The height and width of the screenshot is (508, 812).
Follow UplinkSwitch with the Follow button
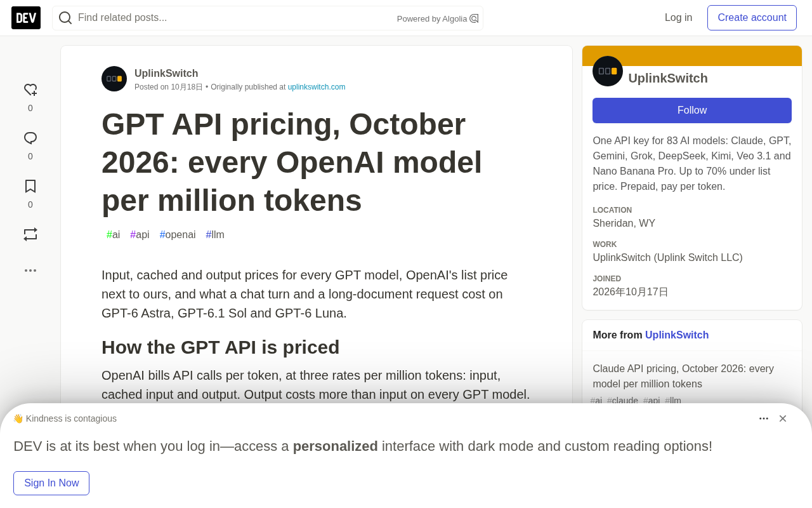(x=692, y=110)
